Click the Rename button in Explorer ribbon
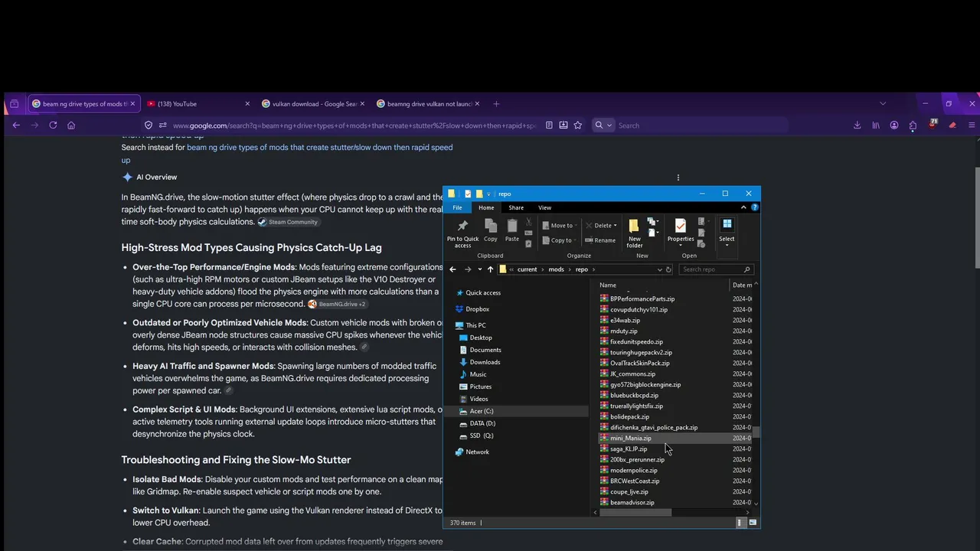Screen dimensions: 980x551 pyautogui.click(x=600, y=240)
